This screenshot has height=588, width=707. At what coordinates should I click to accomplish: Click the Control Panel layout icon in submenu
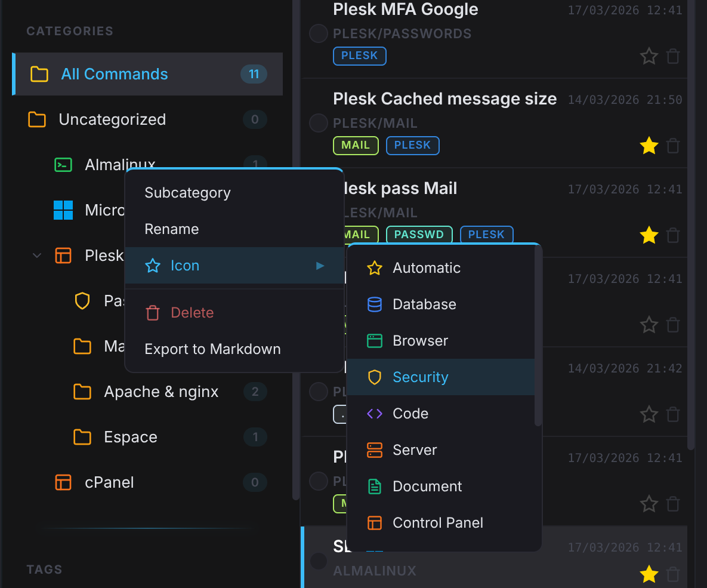click(375, 523)
